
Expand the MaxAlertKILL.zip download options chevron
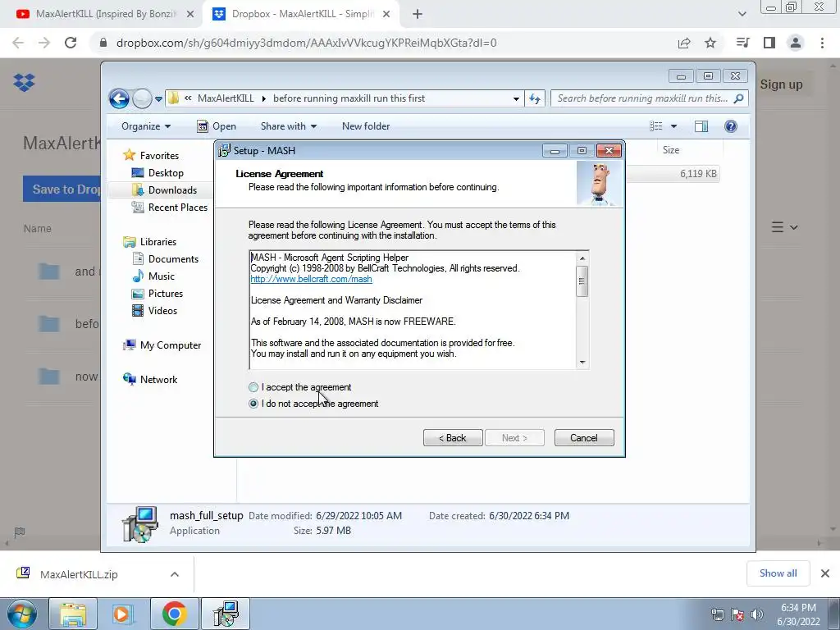(175, 574)
